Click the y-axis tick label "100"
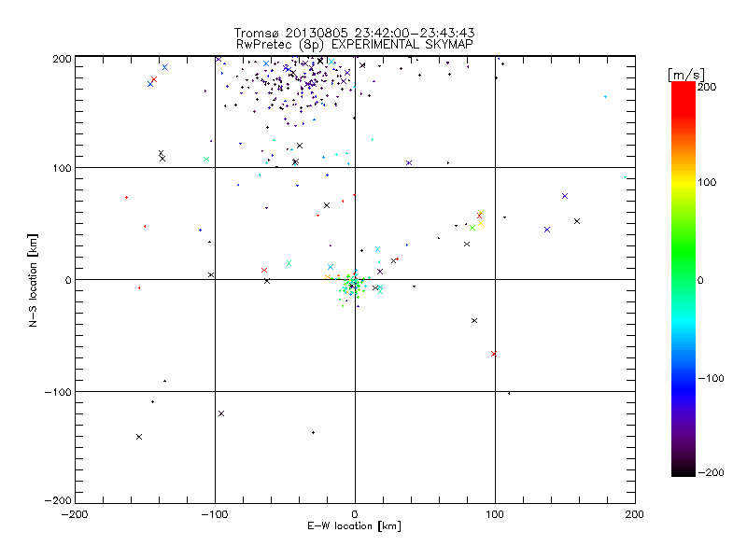This screenshot has height=560, width=747. [x=63, y=168]
